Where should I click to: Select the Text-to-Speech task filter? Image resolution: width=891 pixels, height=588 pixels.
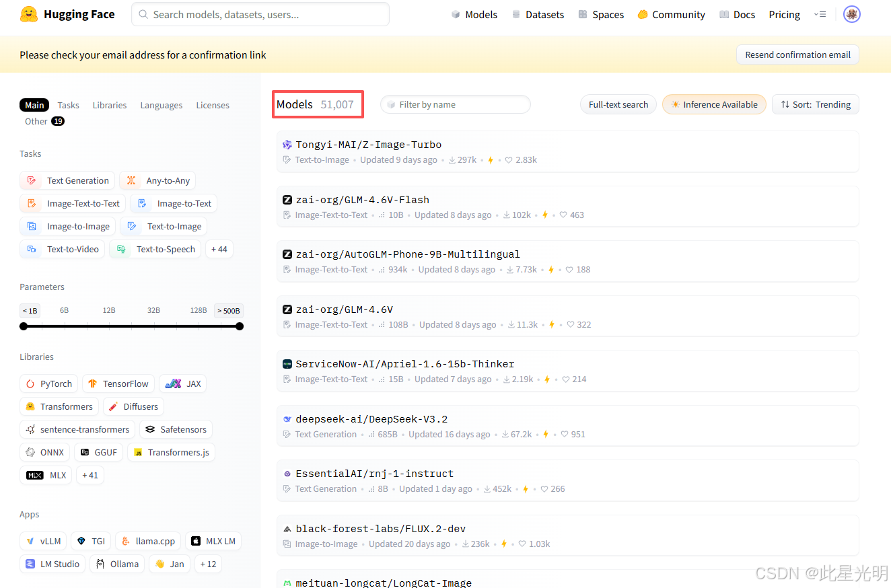click(155, 249)
